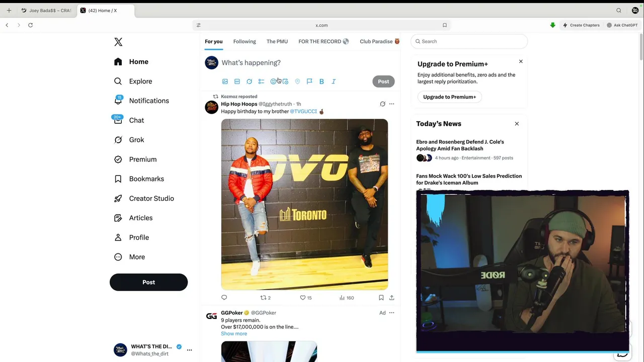Open Fans Mock Wack 100 news story
This screenshot has width=644, height=362.
469,179
